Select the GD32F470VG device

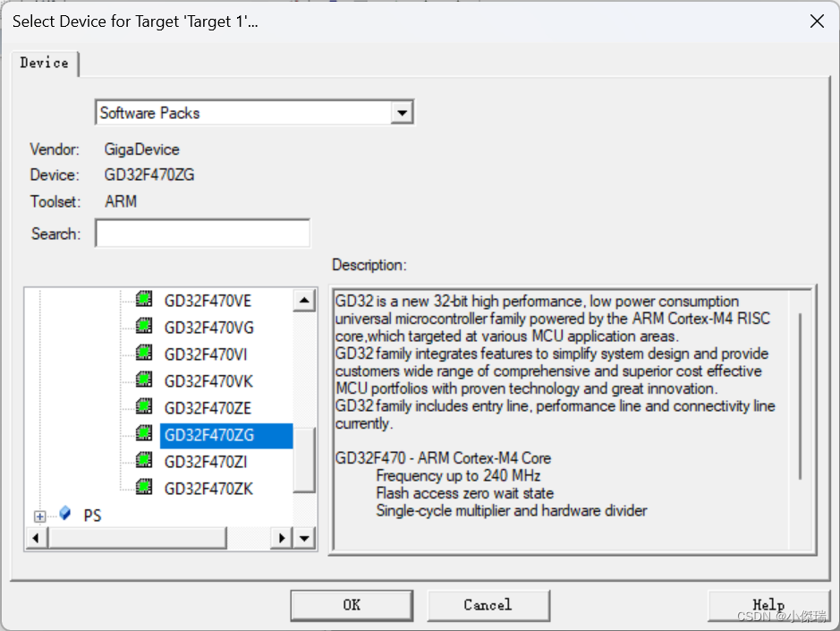[x=209, y=328]
